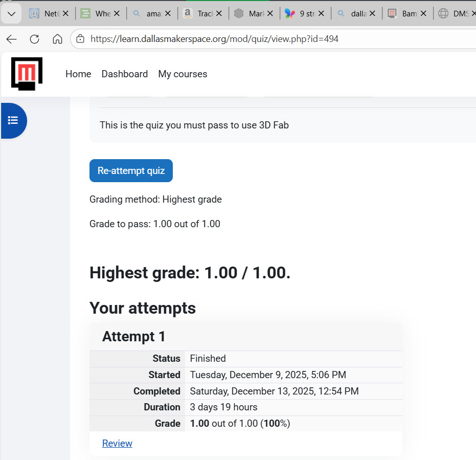Switch to the dalla search tab
476x460 pixels.
click(x=355, y=14)
